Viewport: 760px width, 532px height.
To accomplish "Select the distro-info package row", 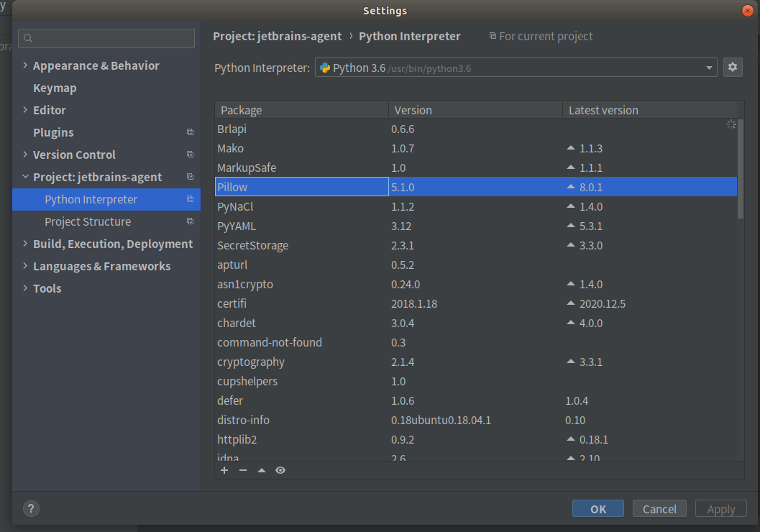I will [476, 420].
